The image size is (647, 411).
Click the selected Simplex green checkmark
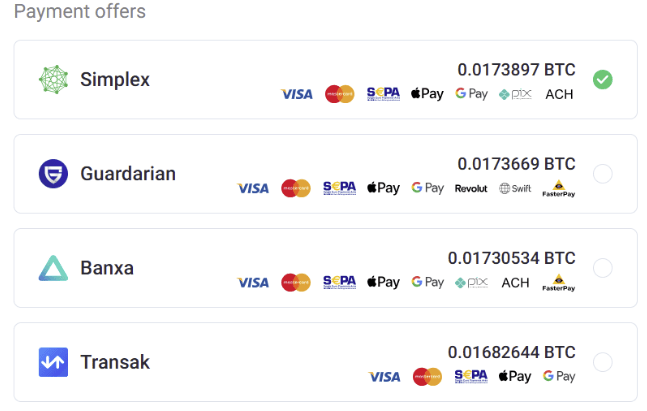coord(602,80)
